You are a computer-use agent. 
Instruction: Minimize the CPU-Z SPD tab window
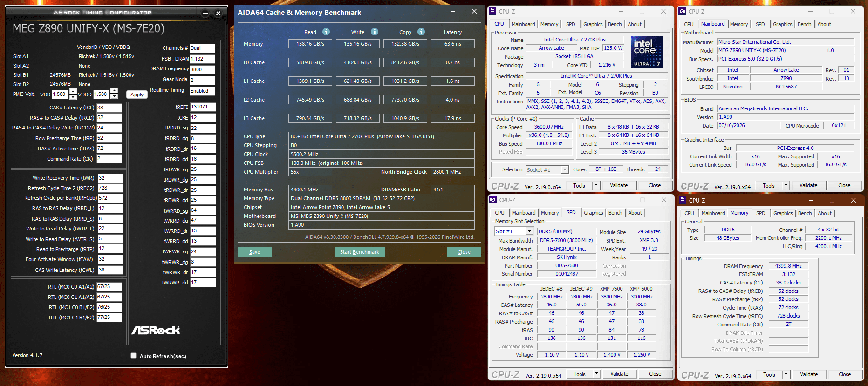click(x=622, y=200)
